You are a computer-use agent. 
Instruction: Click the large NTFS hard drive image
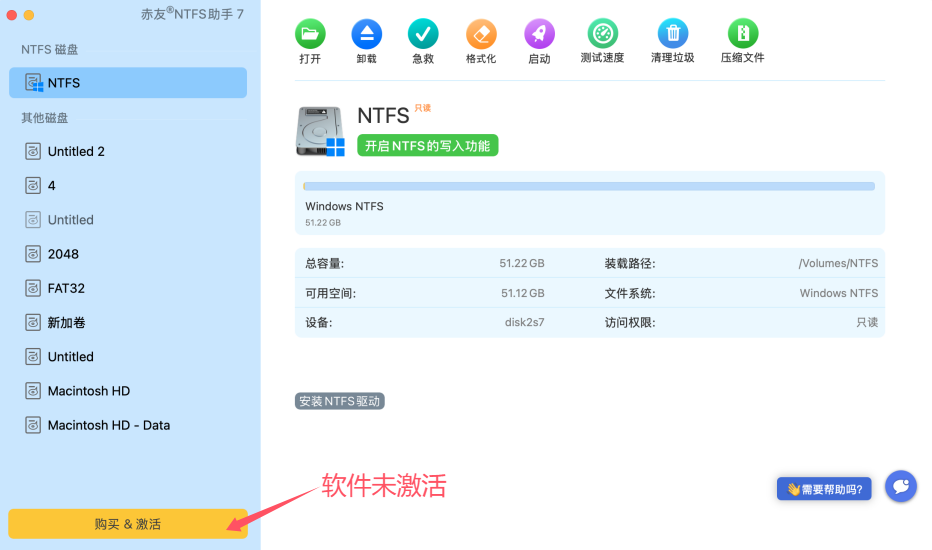320,131
